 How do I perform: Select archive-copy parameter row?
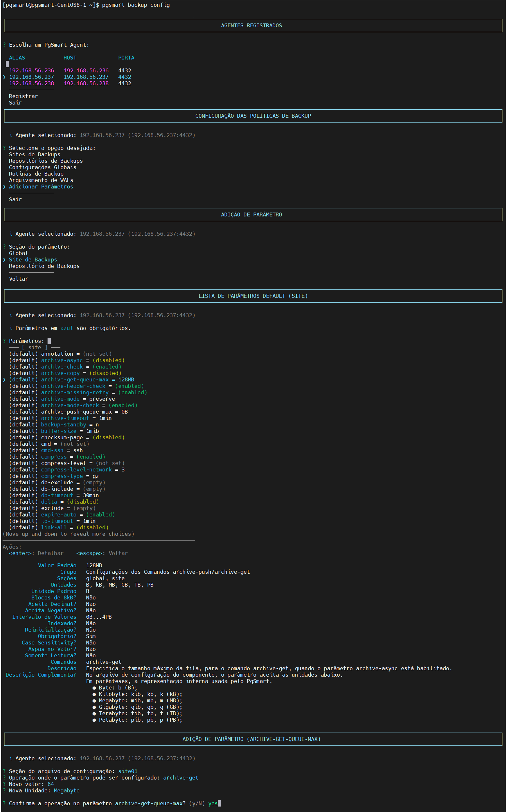(65, 373)
